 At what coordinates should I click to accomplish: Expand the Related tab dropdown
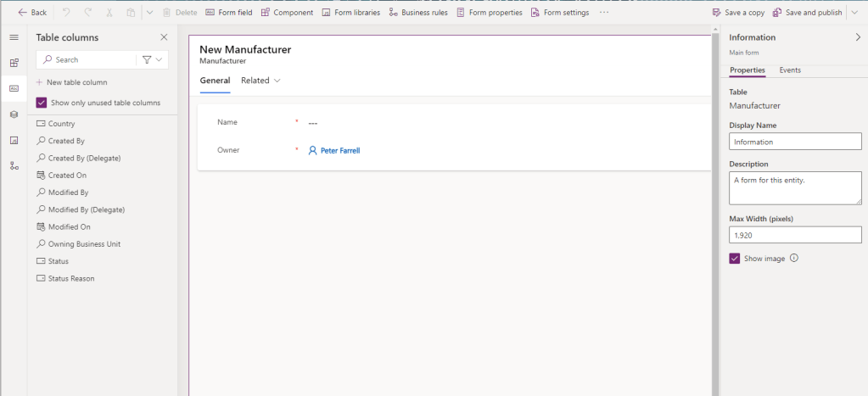coord(260,81)
